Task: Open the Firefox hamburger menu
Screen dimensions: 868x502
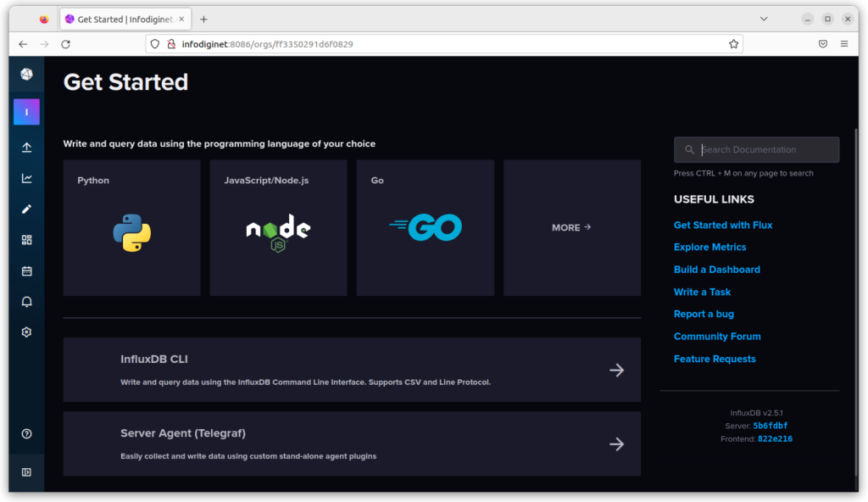Action: [x=844, y=44]
